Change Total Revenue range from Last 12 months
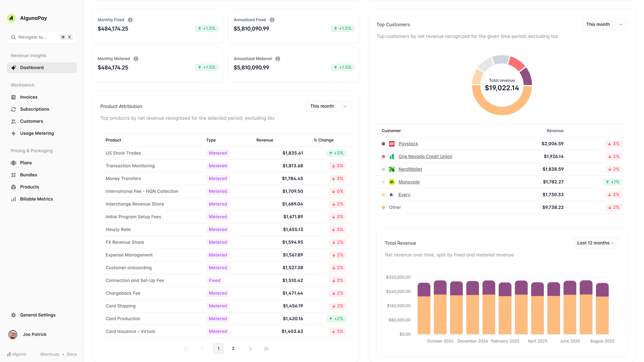 click(x=595, y=243)
